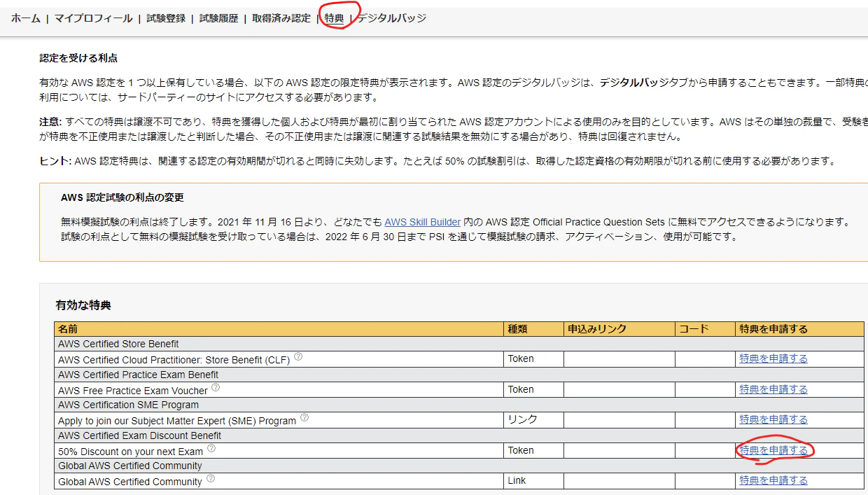868x495 pixels.
Task: Click the 特典を申請する column header
Action: 800,329
